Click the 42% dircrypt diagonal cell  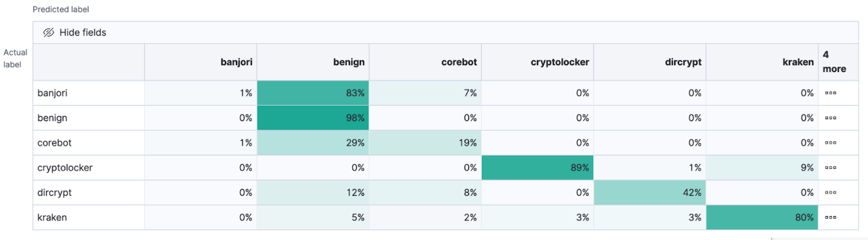tap(650, 192)
